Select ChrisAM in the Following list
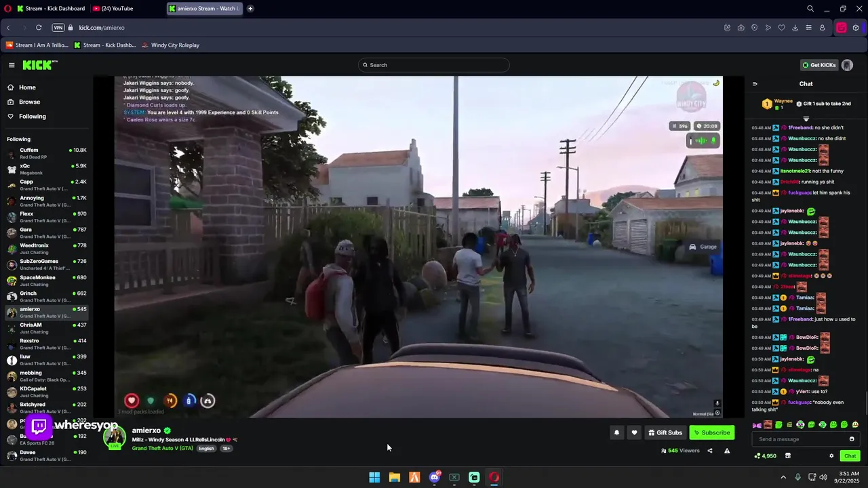868x488 pixels. (46, 328)
